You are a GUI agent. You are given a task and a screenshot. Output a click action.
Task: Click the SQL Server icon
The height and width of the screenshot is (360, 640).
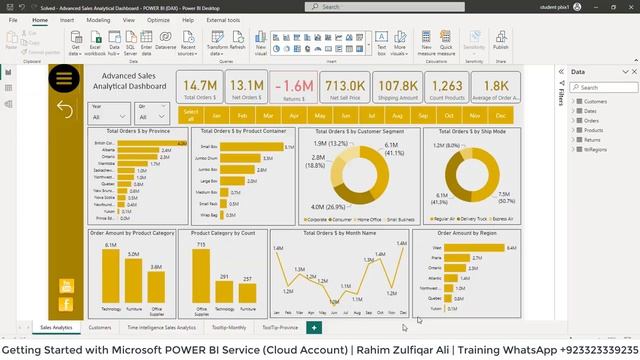[x=130, y=42]
